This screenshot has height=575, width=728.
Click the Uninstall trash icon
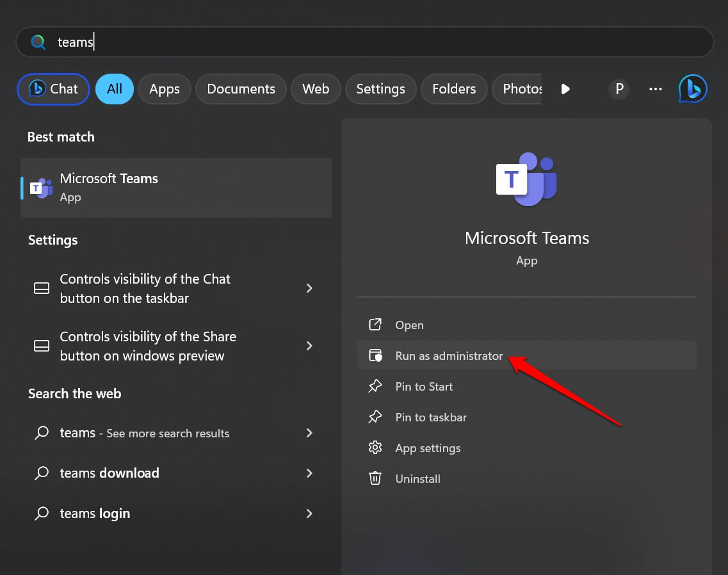coord(375,478)
